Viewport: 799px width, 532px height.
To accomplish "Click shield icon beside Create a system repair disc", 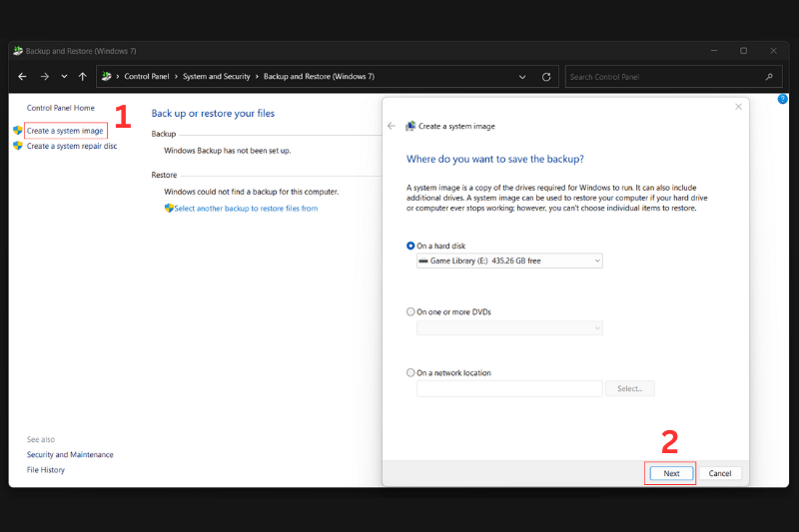I will pos(18,146).
